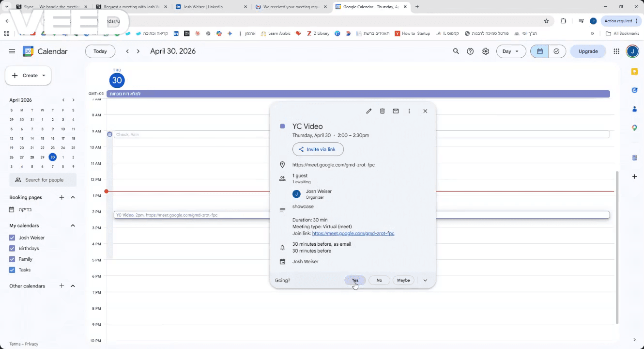Click Search for people field

click(x=43, y=180)
